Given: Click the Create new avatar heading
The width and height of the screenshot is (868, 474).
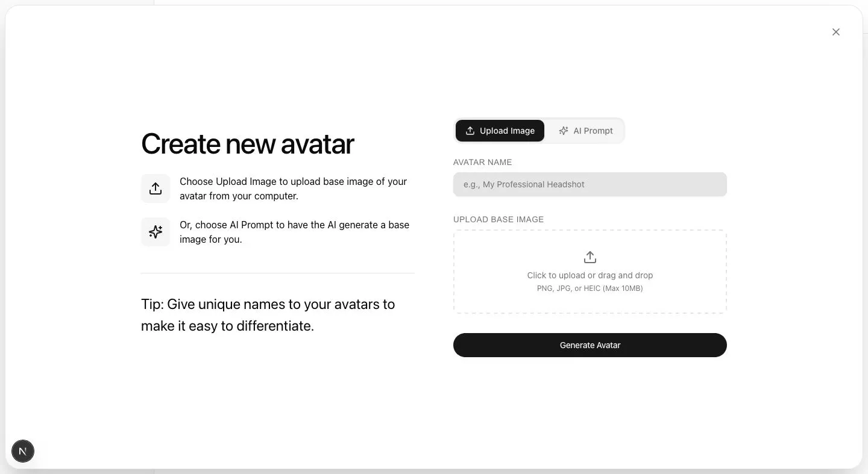Looking at the screenshot, I should point(247,144).
